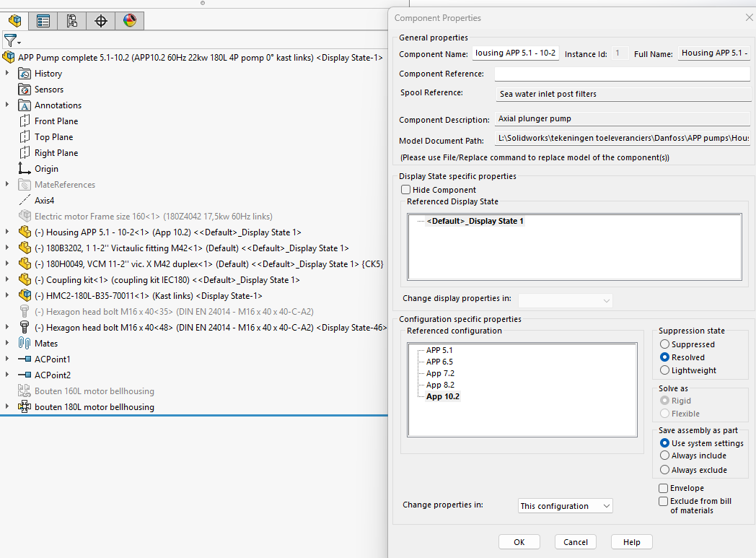
Task: Choose the Always exclude radio option
Action: point(665,470)
